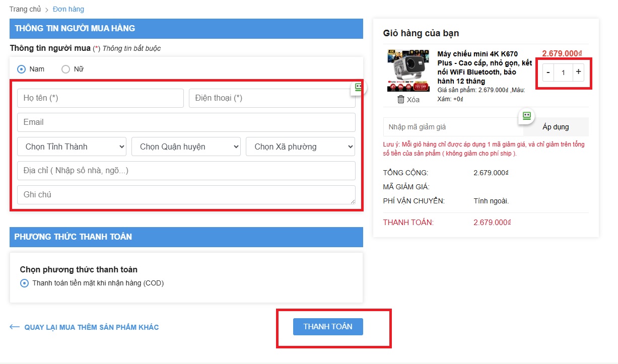Focus the Họ tên input field
This screenshot has height=364, width=618.
coord(100,98)
